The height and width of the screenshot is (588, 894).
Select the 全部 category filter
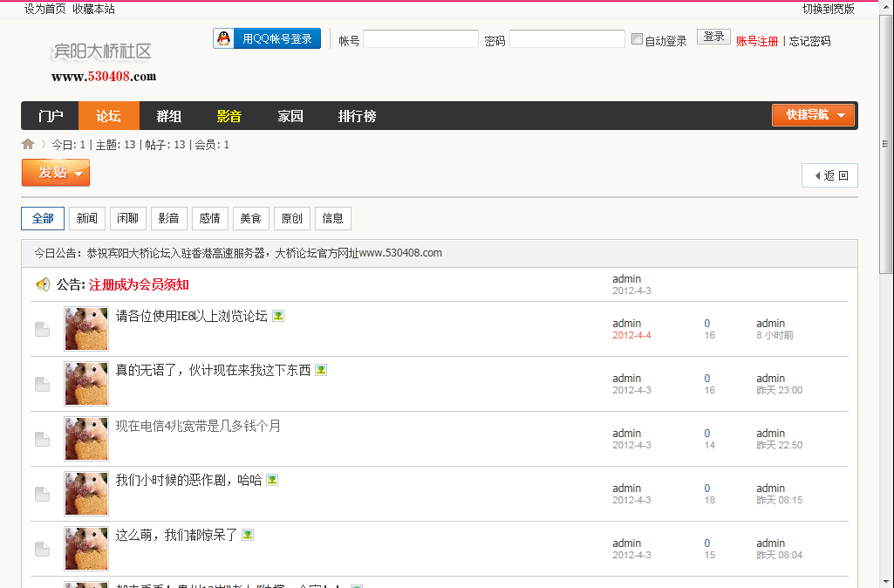(x=43, y=218)
